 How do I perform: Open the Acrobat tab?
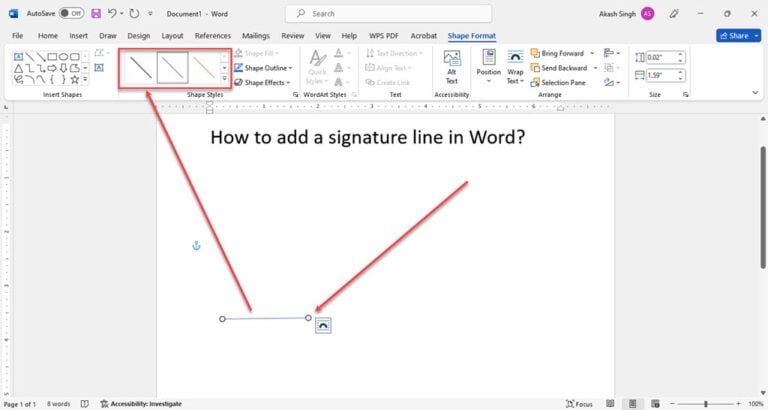point(424,36)
